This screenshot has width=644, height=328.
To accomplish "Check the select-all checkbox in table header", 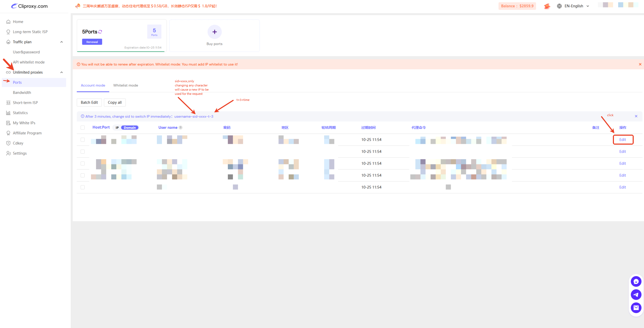I will click(83, 128).
